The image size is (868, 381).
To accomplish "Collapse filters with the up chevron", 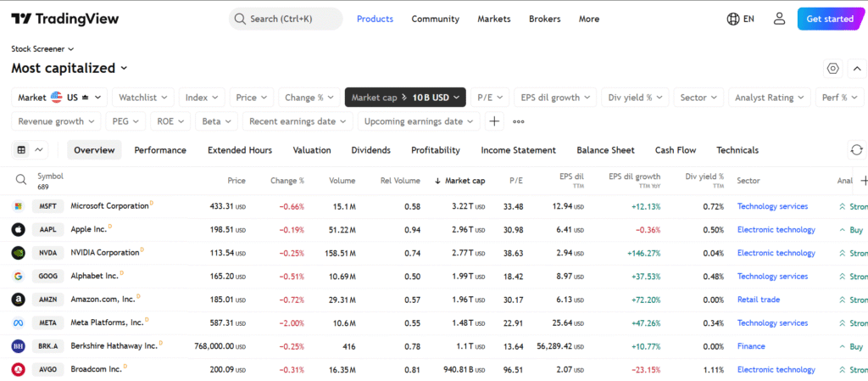I will 857,69.
